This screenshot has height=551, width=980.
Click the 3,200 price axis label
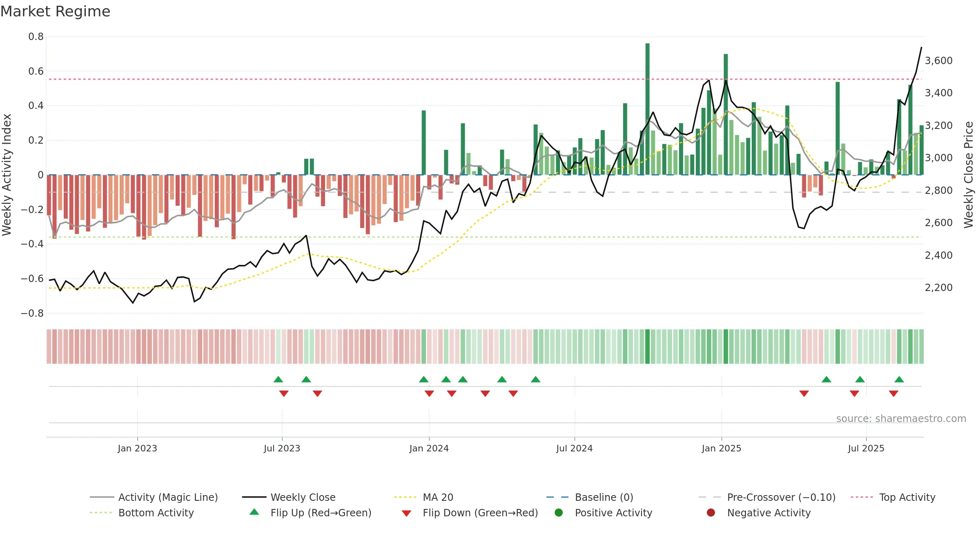938,125
